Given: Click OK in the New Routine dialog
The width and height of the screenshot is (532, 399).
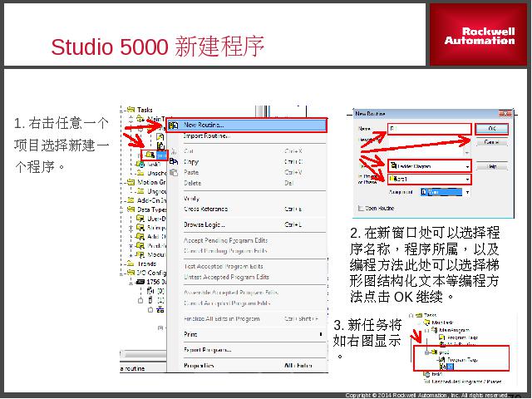Looking at the screenshot, I should point(492,129).
